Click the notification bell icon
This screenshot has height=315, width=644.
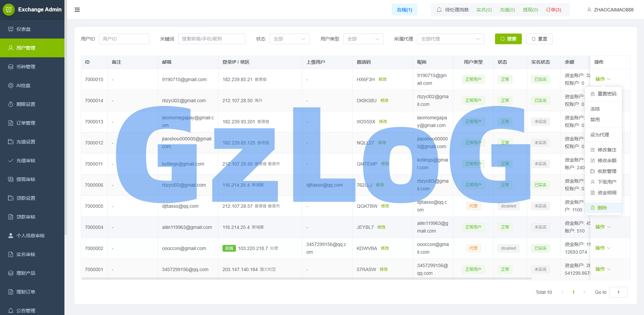coord(439,9)
